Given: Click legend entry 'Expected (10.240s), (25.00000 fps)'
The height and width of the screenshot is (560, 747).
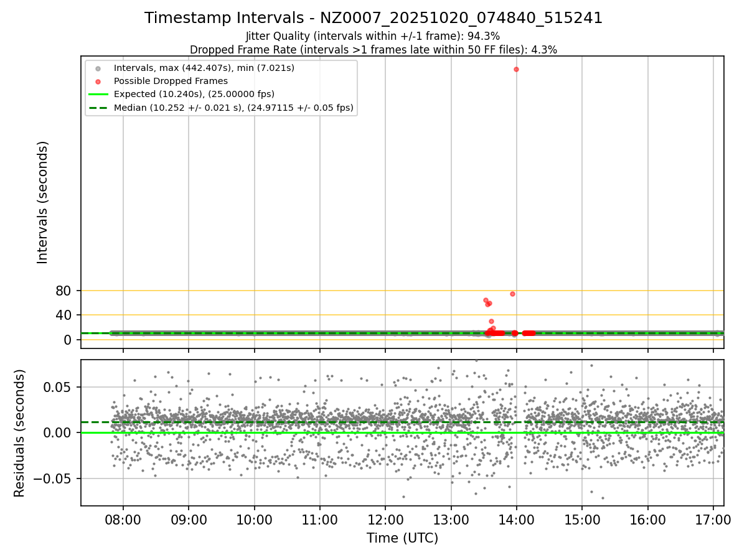Looking at the screenshot, I should click(x=194, y=94).
